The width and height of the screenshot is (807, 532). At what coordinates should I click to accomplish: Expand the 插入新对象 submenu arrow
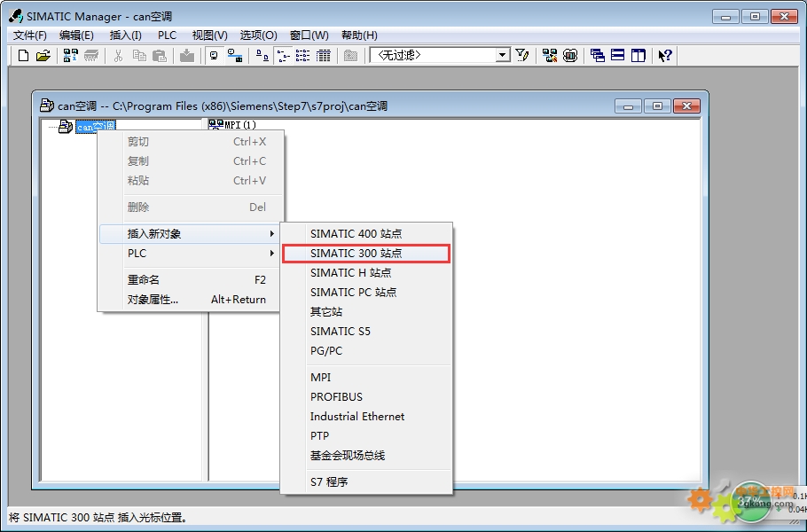pyautogui.click(x=271, y=233)
